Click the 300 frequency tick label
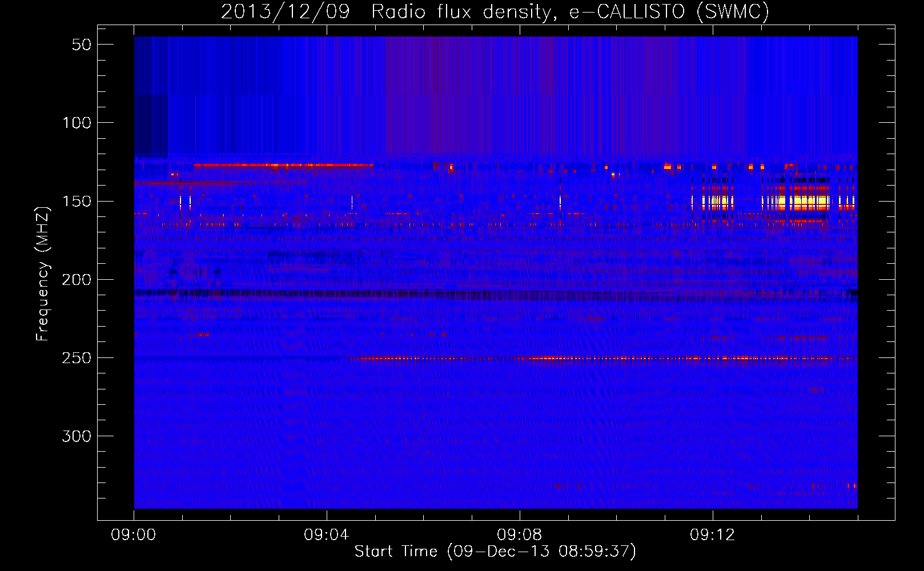The height and width of the screenshot is (571, 924). pos(77,436)
